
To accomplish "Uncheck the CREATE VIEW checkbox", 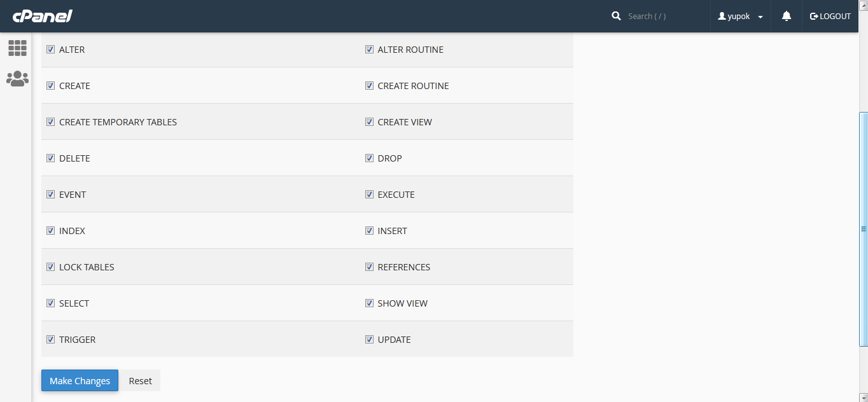I will [x=369, y=122].
